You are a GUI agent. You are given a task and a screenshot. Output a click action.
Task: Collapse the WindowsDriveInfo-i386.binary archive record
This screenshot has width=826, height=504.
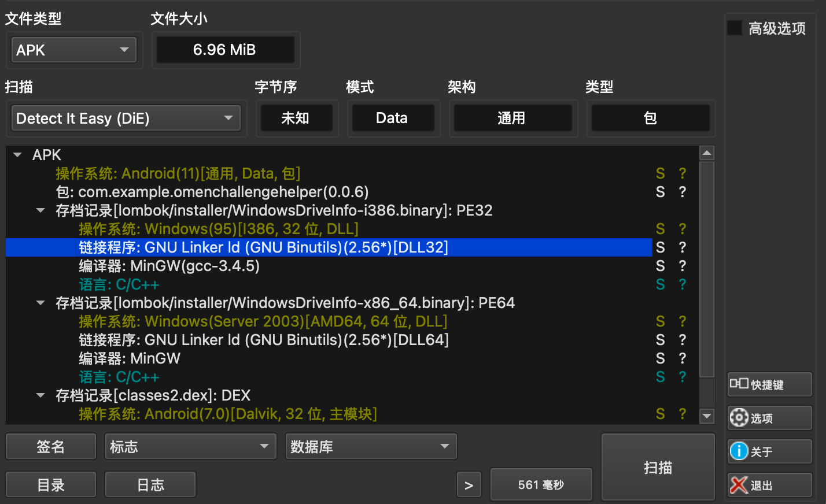[x=40, y=210]
